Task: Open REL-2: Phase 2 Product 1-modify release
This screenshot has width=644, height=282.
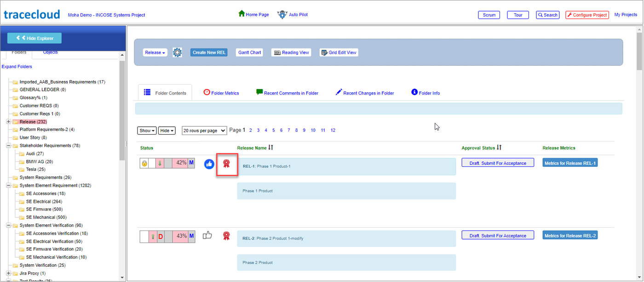Action: point(273,239)
